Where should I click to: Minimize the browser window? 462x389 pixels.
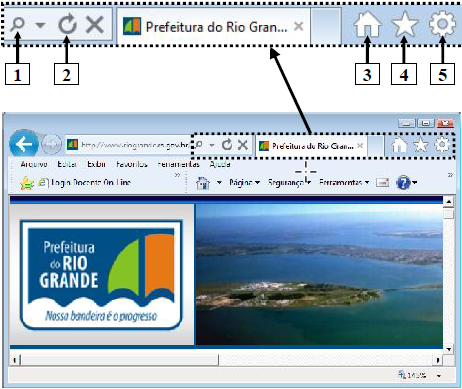click(406, 123)
